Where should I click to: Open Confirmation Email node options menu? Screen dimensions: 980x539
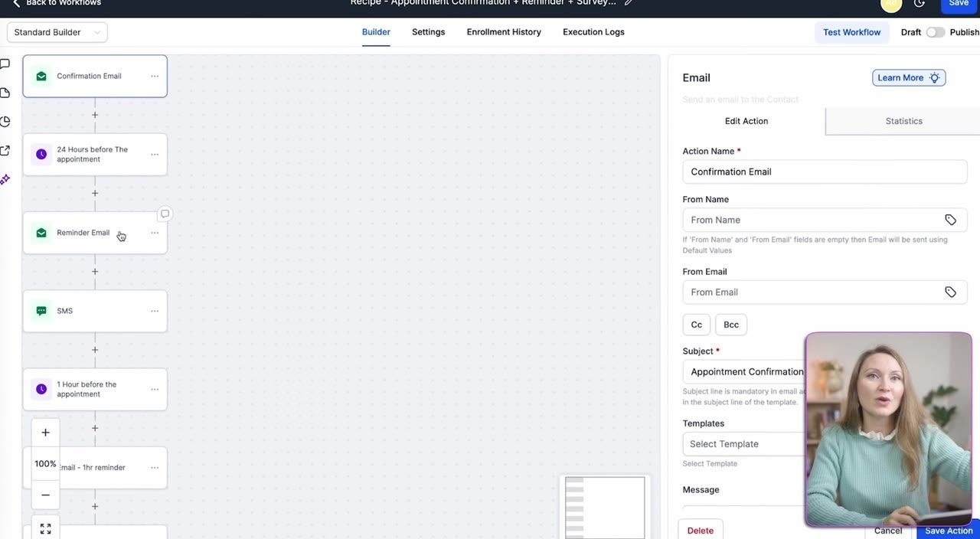[155, 76]
